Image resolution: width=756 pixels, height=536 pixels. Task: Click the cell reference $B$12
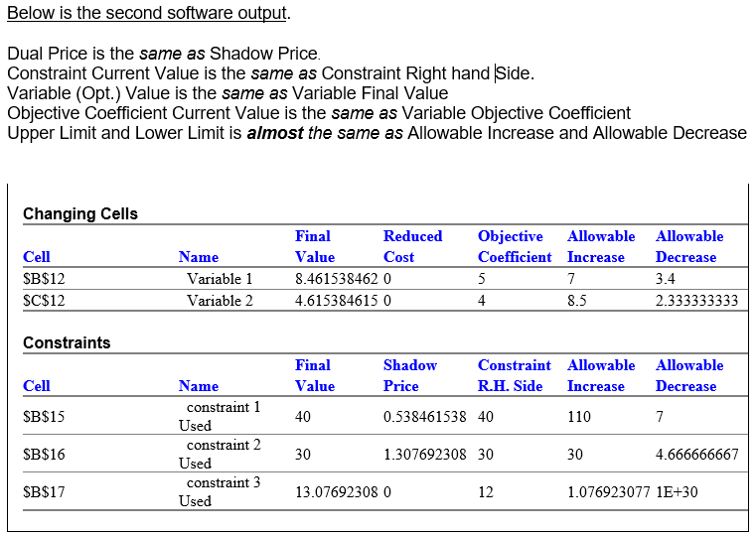pyautogui.click(x=44, y=279)
